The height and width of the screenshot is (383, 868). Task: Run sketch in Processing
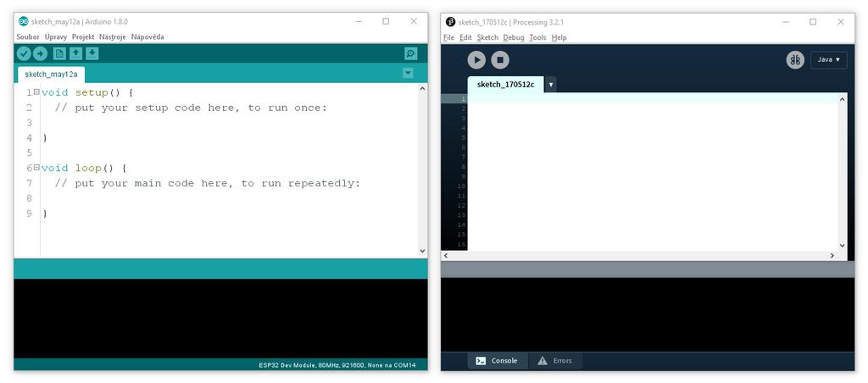tap(476, 60)
